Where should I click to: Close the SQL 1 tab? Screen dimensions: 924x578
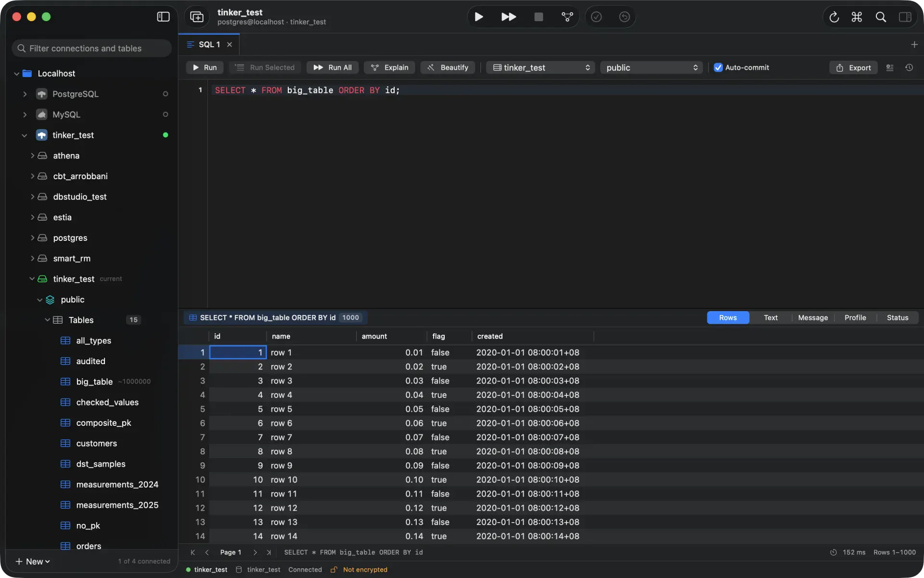tap(230, 44)
